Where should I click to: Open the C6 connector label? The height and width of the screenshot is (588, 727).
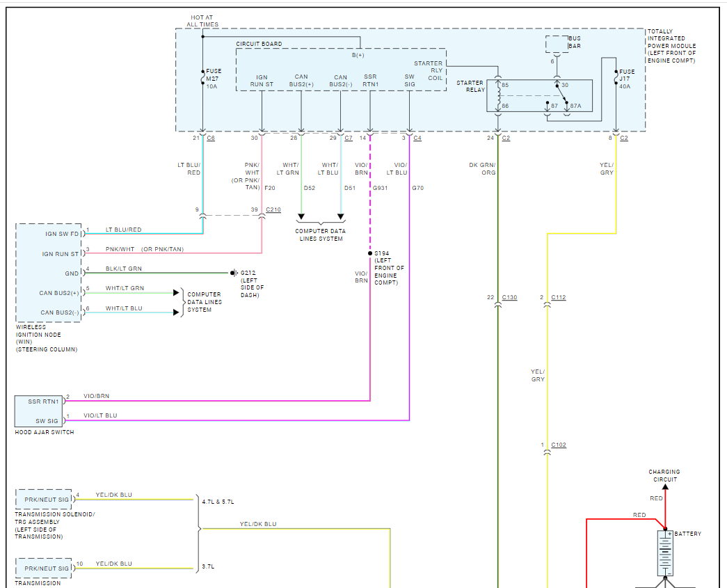(211, 138)
